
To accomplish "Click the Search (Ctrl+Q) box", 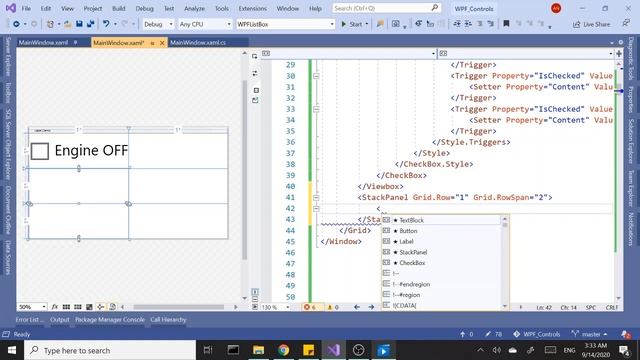I will pos(386,8).
